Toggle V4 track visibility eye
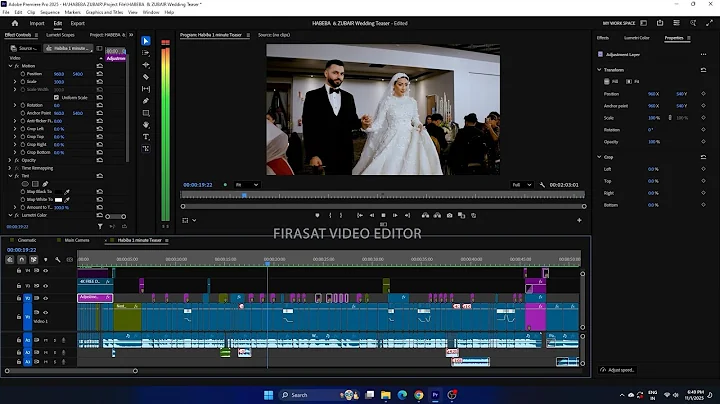 pyautogui.click(x=45, y=271)
